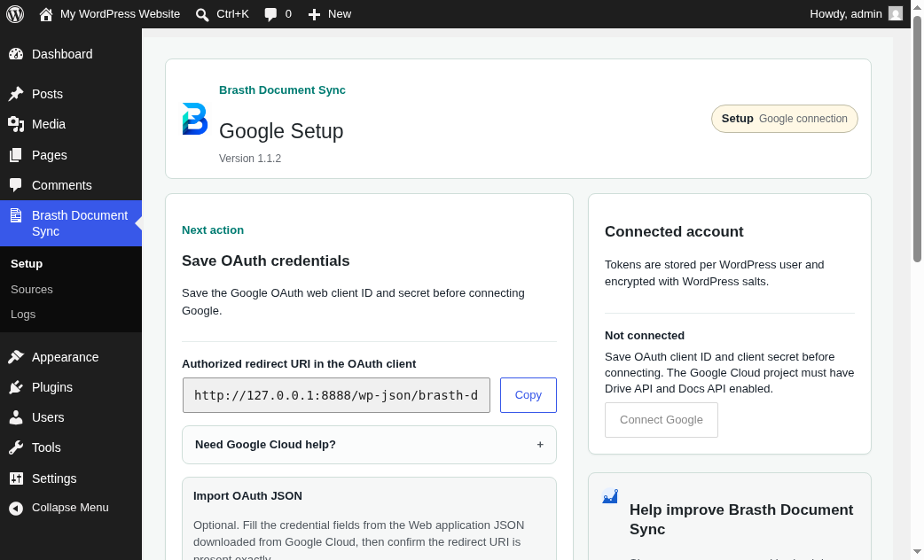Click the chart icon beside Help improve heading
This screenshot has width=924, height=560.
pyautogui.click(x=610, y=496)
